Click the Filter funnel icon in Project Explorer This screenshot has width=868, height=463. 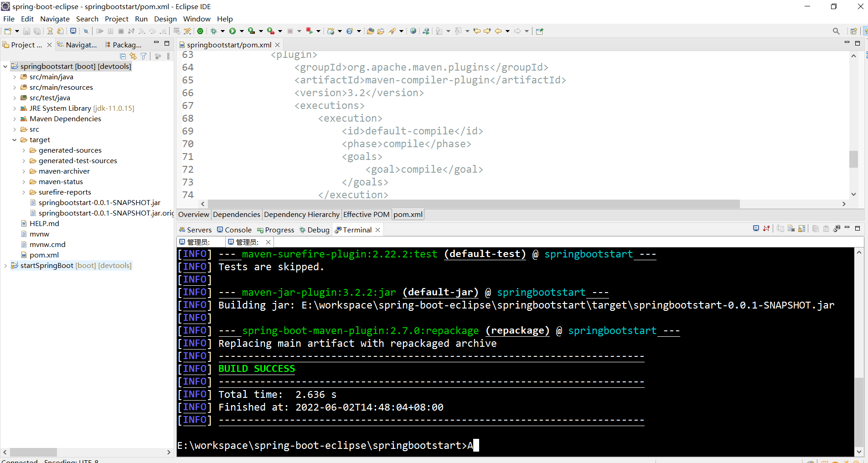[x=144, y=56]
